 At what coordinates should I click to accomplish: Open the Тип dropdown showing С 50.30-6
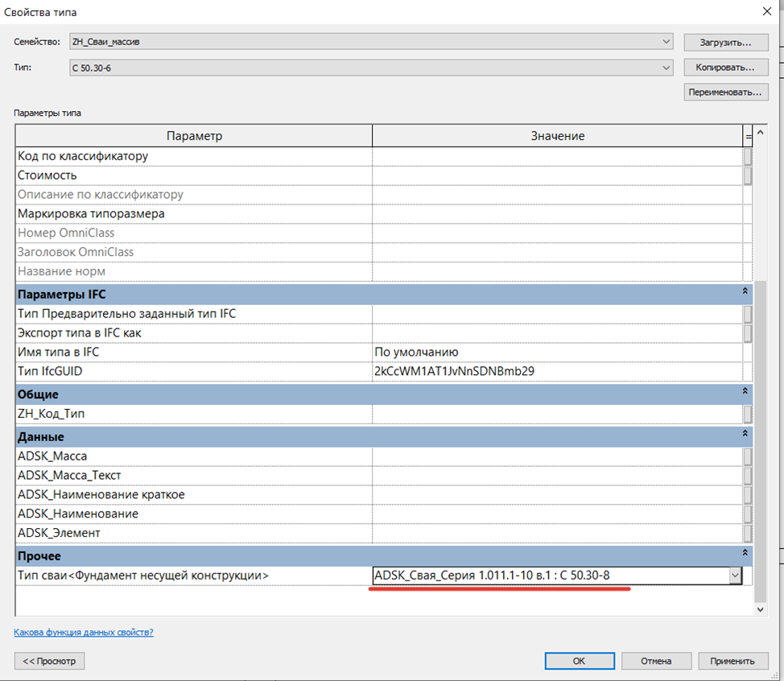[371, 68]
